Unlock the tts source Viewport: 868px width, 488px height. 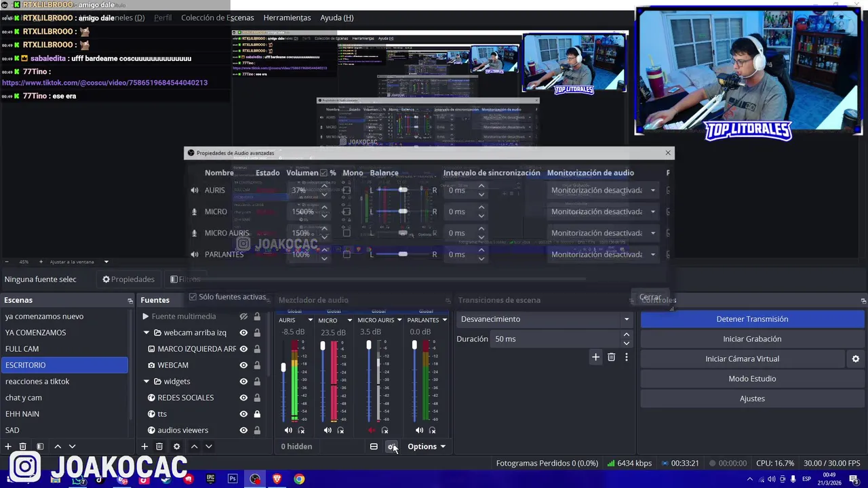click(x=257, y=414)
